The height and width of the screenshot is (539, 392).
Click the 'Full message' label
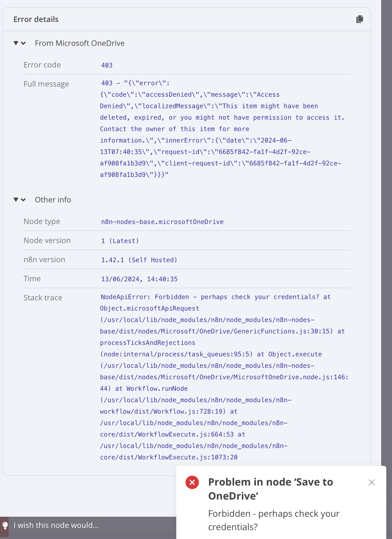(x=46, y=84)
